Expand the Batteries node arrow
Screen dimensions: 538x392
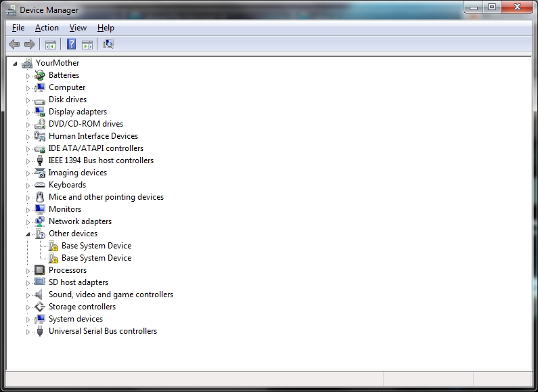coord(28,76)
